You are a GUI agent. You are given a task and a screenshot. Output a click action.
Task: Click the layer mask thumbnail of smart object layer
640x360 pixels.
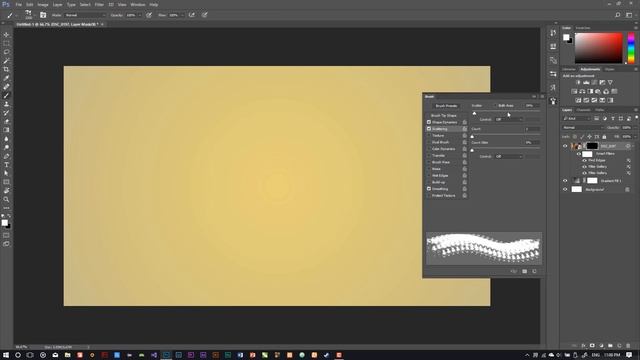click(x=592, y=146)
